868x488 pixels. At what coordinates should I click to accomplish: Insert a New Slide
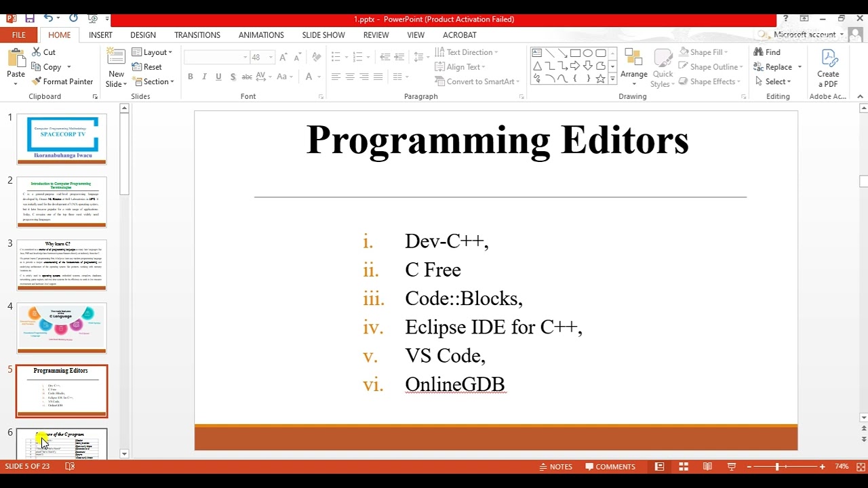pos(116,68)
